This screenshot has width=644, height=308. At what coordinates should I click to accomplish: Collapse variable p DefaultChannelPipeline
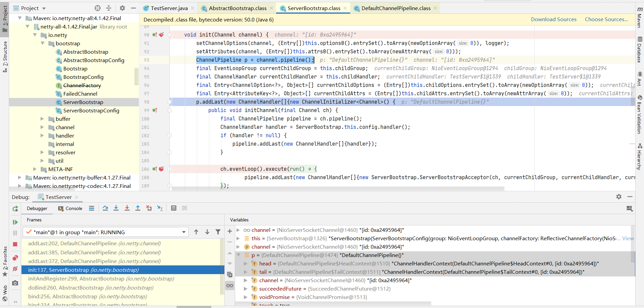click(238, 255)
